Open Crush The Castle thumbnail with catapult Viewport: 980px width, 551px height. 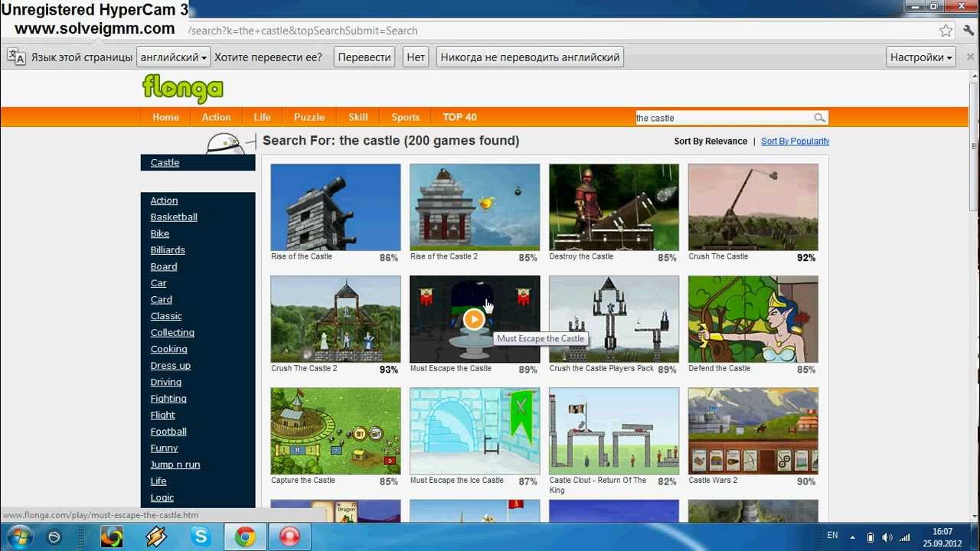pyautogui.click(x=753, y=207)
